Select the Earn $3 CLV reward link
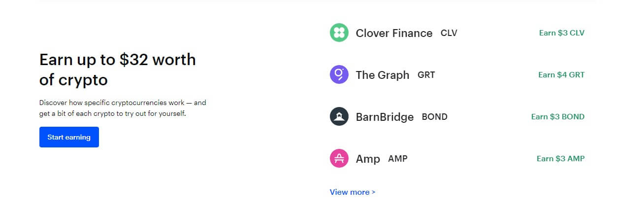Viewport: 644px width, 213px height. coord(562,33)
